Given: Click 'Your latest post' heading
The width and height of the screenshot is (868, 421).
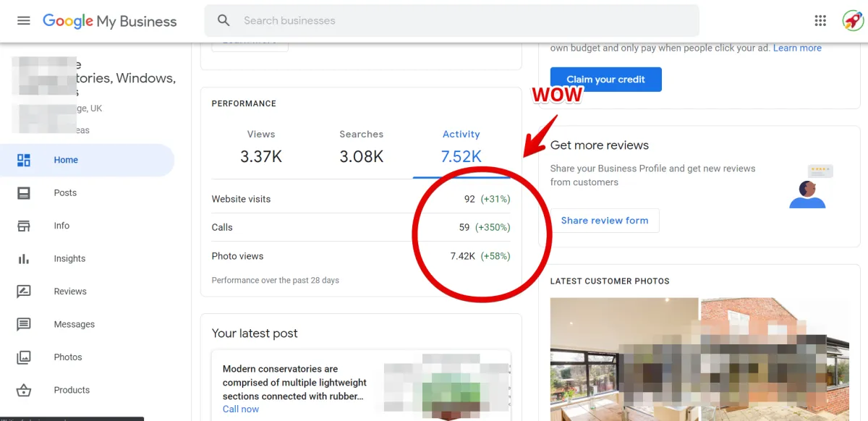Looking at the screenshot, I should point(255,333).
